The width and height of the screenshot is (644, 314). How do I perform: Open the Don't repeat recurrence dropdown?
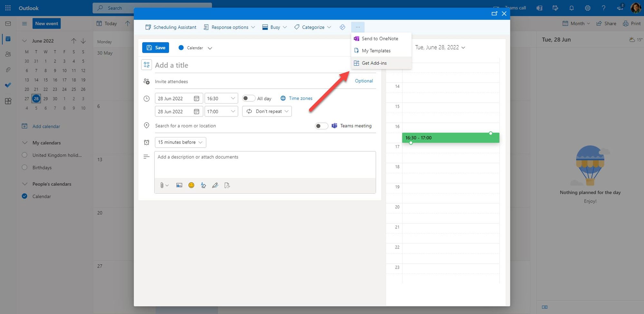[267, 111]
